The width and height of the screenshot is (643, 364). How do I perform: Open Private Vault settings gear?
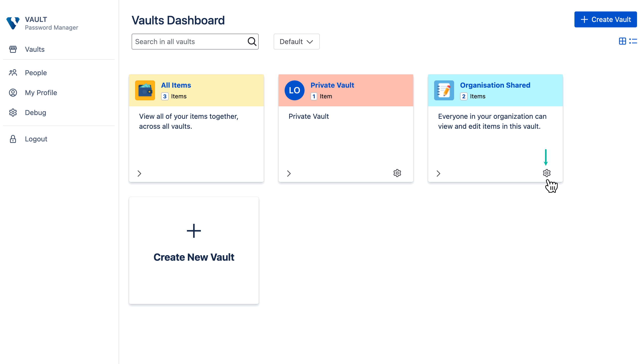[x=397, y=173]
